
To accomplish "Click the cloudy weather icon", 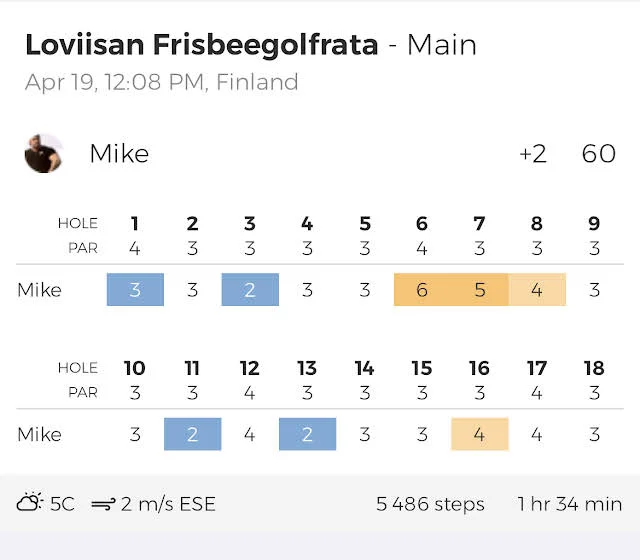I will (x=29, y=503).
